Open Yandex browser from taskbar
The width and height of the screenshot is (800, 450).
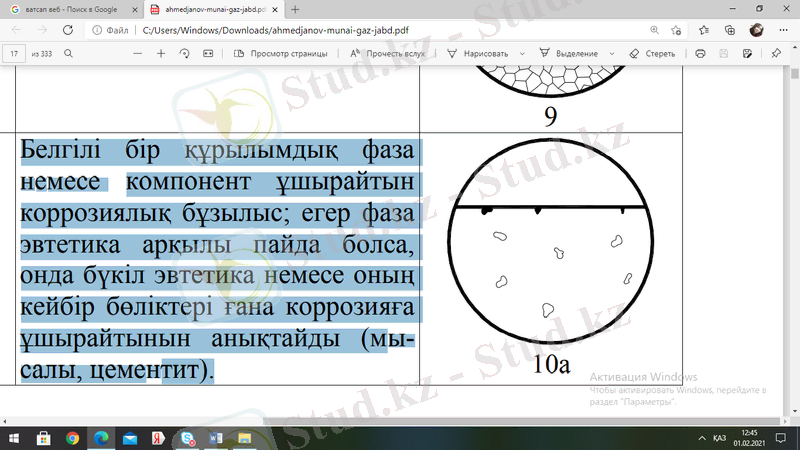point(158,438)
